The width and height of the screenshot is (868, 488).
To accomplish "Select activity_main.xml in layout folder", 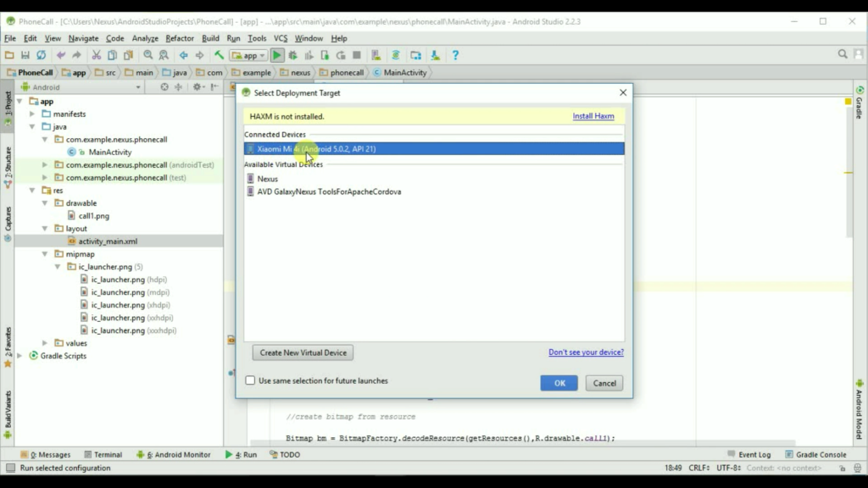I will [108, 241].
